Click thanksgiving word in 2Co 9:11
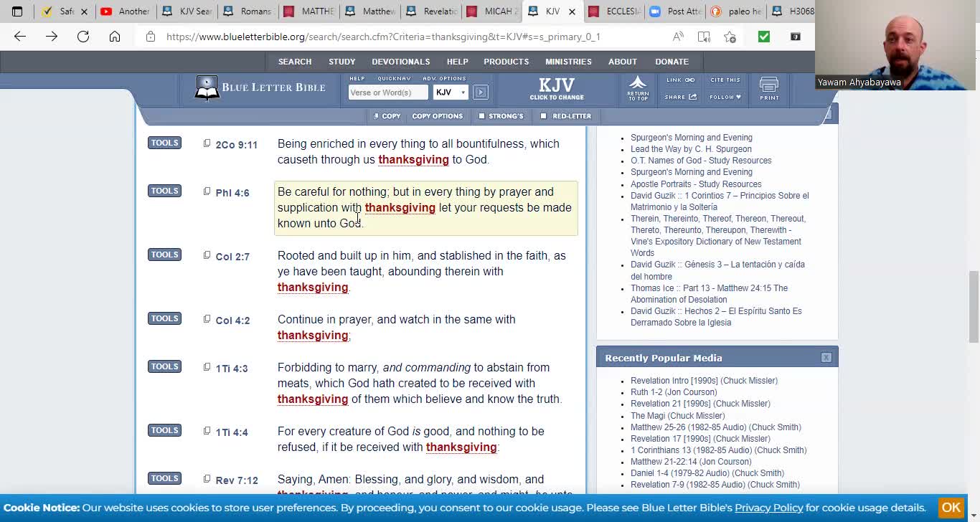This screenshot has height=522, width=980. point(413,160)
